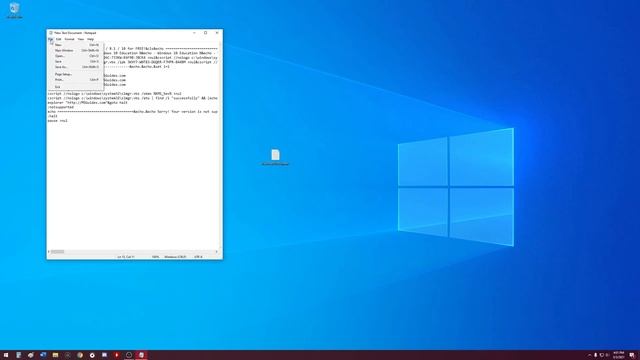Close the open File menu header
This screenshot has width=640, height=360.
pyautogui.click(x=51, y=39)
